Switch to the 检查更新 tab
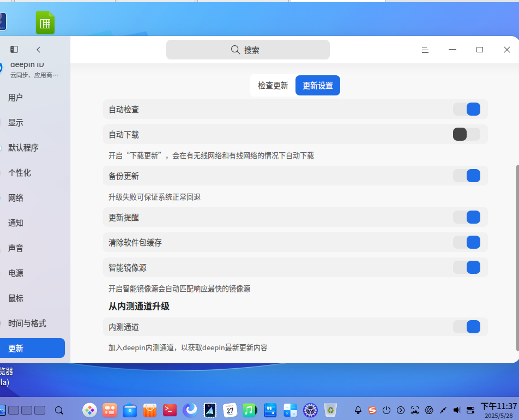The image size is (519, 420). (x=273, y=86)
